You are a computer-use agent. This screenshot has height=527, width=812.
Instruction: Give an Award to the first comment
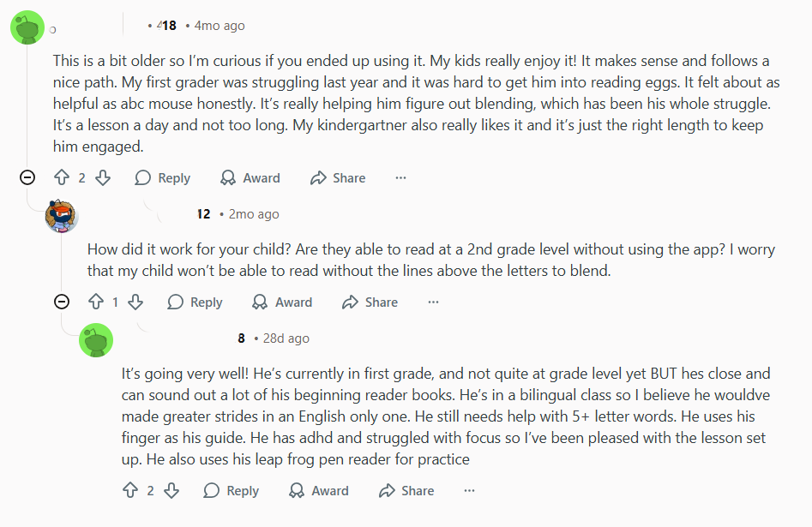(250, 178)
